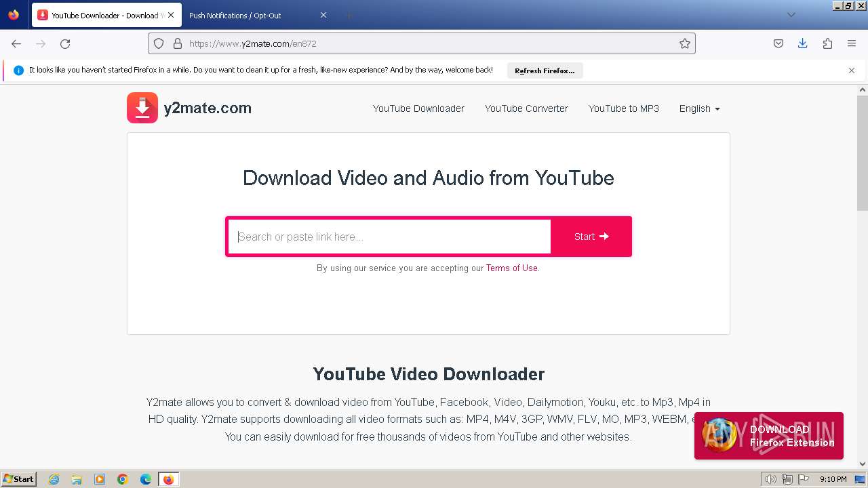Image resolution: width=868 pixels, height=488 pixels.
Task: Click the Refresh Firefox button
Action: tap(545, 70)
